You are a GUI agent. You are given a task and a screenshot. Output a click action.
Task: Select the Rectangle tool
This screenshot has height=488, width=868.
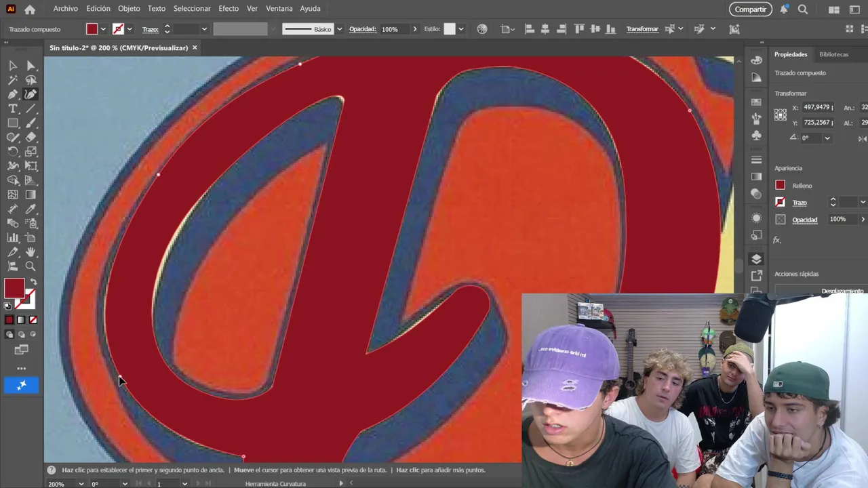click(x=13, y=123)
